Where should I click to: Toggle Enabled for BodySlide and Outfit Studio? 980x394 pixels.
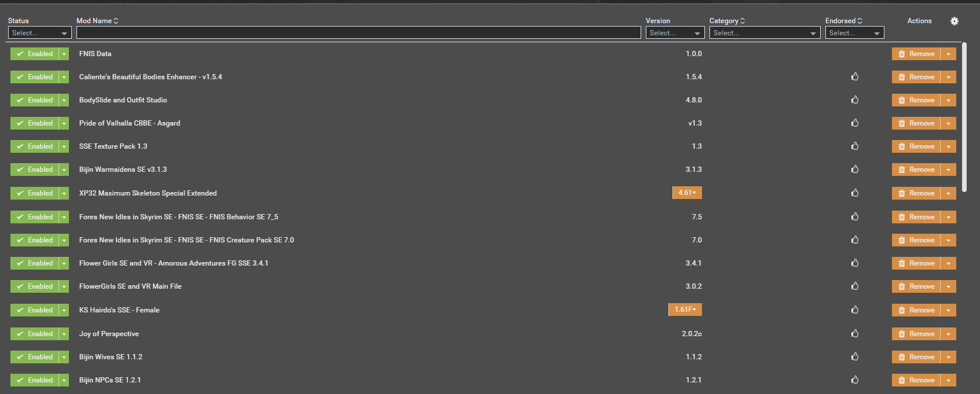35,100
